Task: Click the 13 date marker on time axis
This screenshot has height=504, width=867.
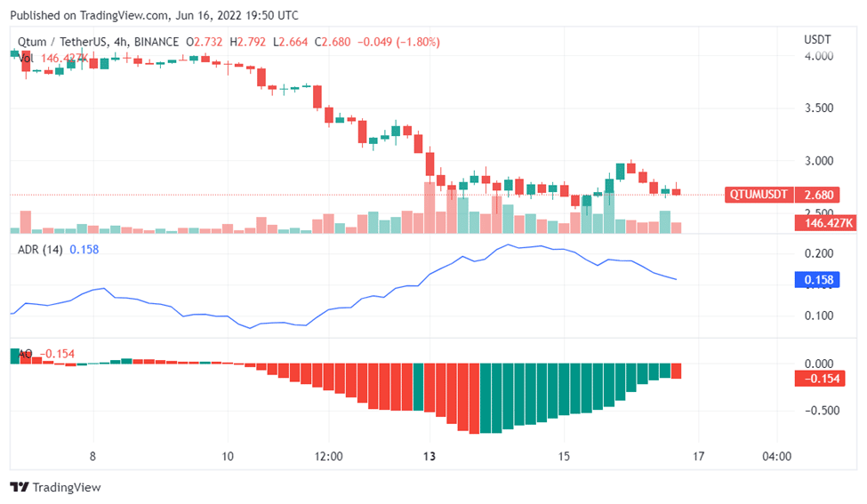Action: pos(429,457)
